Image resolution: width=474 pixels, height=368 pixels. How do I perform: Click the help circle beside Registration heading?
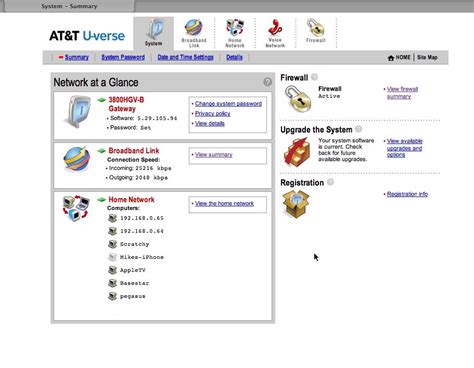click(330, 182)
